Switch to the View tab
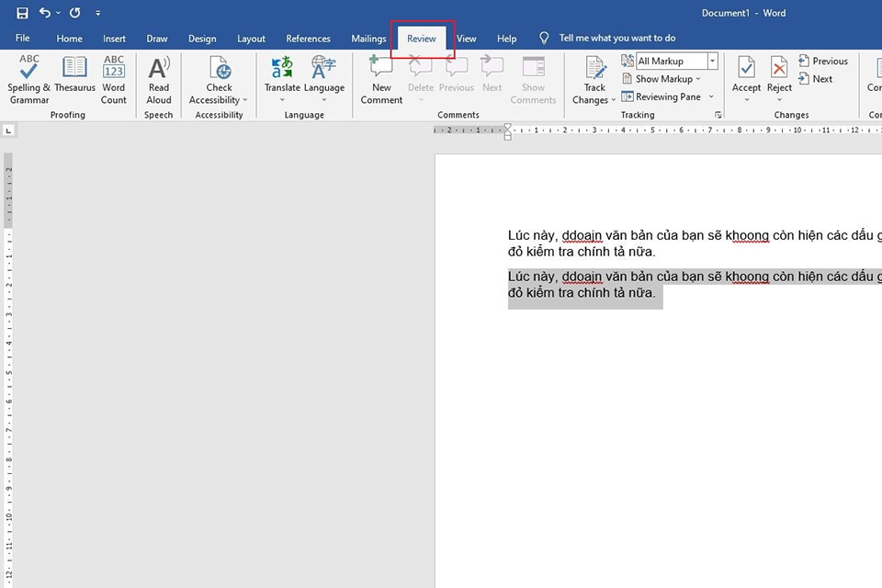Screen dimensions: 882x588 [466, 39]
